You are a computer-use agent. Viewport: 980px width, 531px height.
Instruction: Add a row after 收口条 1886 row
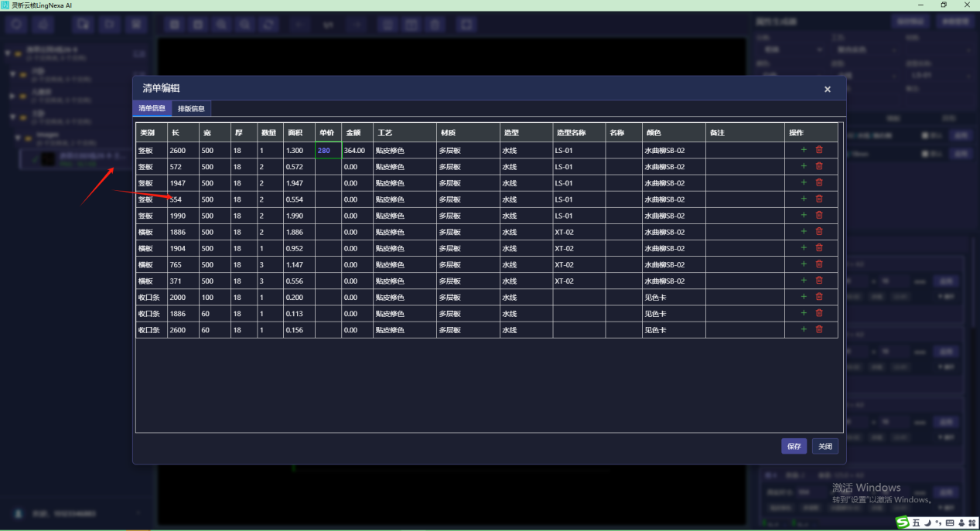(804, 313)
